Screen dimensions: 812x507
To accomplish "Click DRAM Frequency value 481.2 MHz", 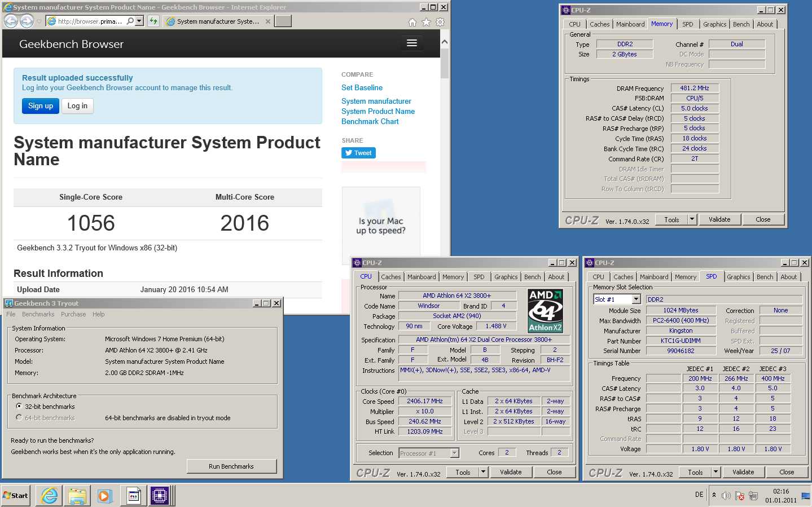I will pos(695,88).
